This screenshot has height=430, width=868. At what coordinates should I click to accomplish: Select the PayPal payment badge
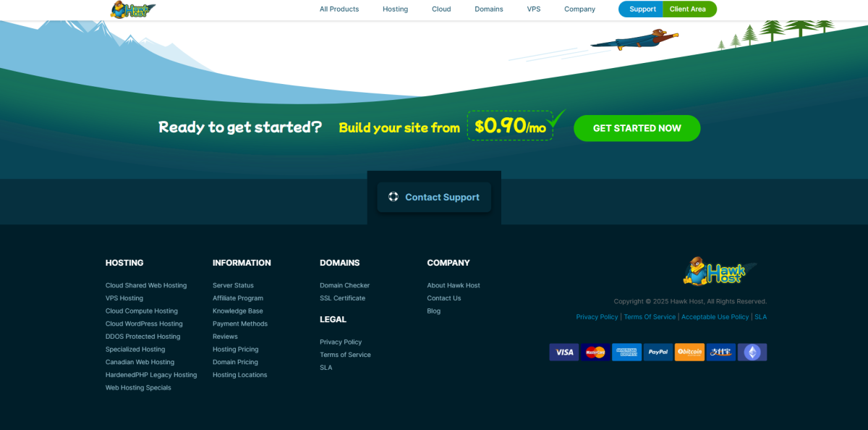[x=658, y=353]
